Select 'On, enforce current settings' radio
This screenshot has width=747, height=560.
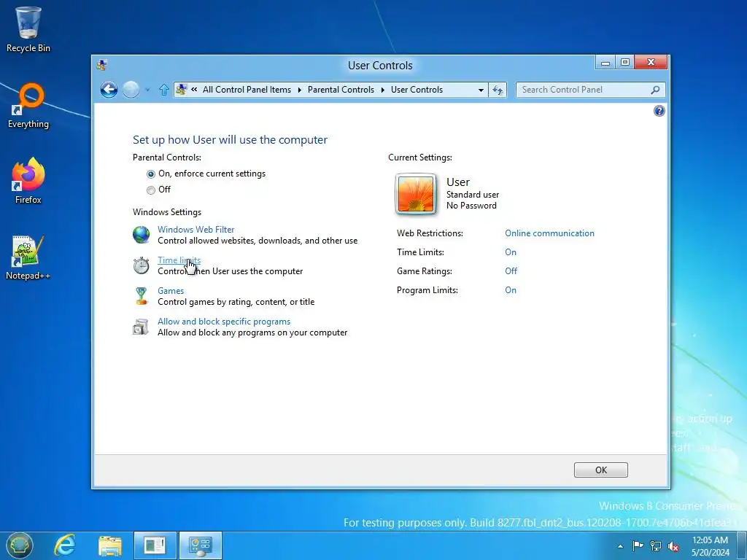tap(150, 174)
